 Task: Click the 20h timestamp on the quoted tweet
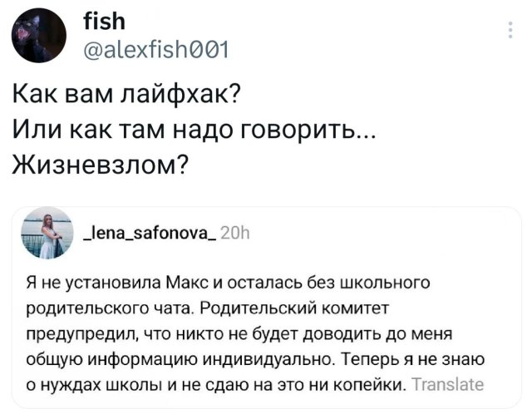click(x=235, y=234)
